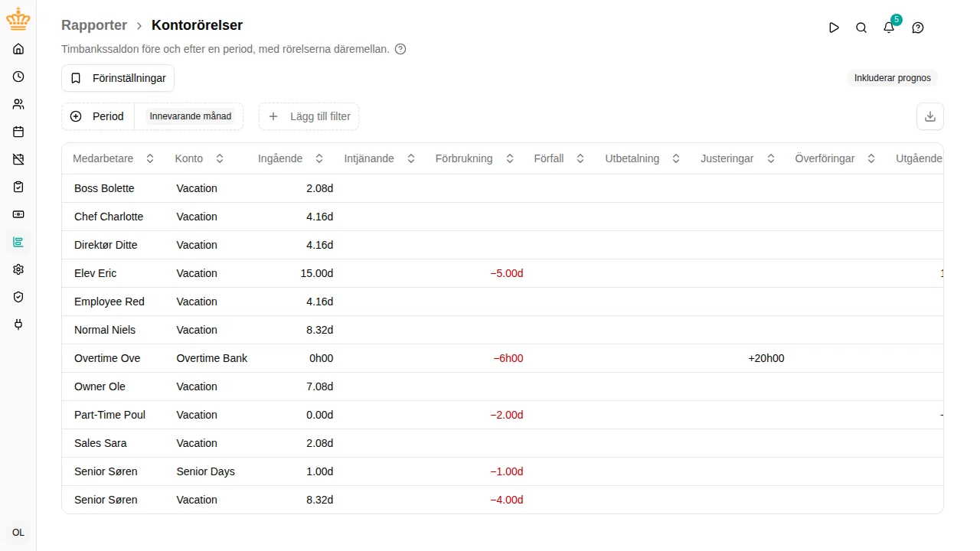Open the calendar sidebar icon
Screen dimensions: 980x551
click(x=18, y=132)
